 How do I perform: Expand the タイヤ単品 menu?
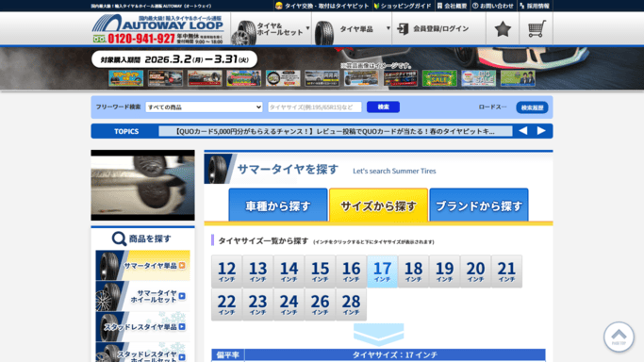pyautogui.click(x=352, y=28)
